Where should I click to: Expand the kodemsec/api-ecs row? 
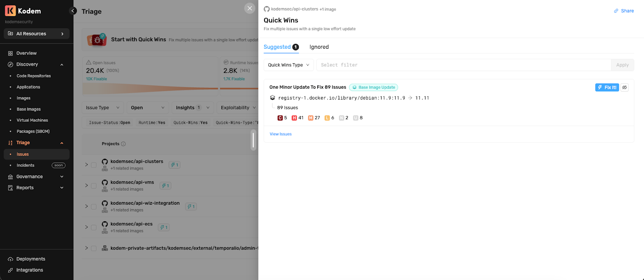[x=86, y=227]
